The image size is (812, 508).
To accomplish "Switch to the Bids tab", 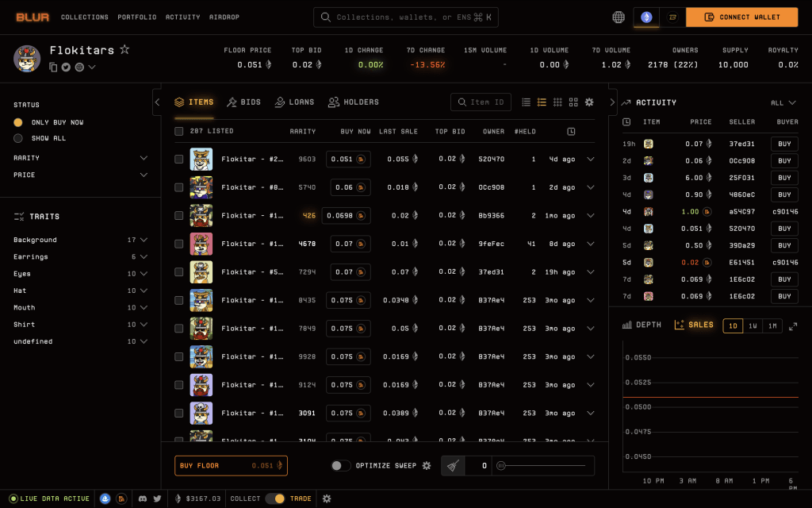I will (243, 102).
